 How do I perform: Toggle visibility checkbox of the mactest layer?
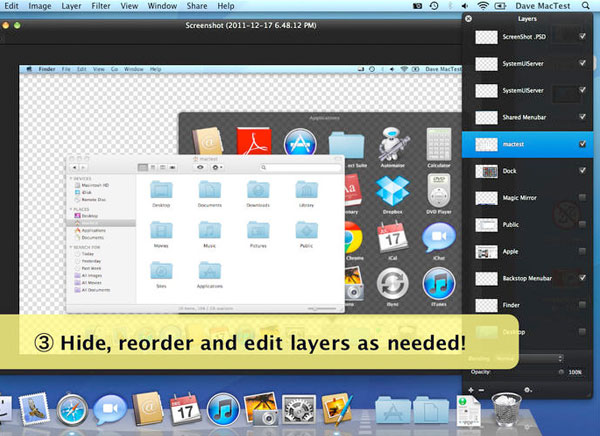(582, 144)
